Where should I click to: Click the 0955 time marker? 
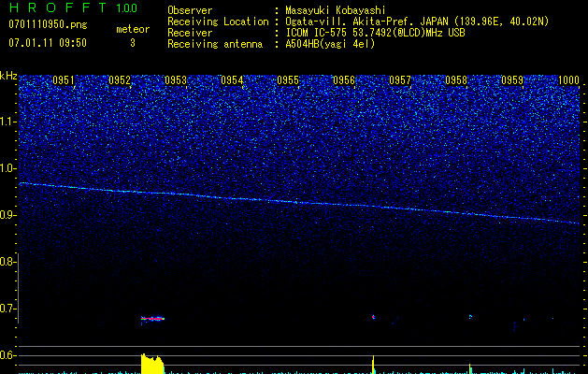coord(288,80)
